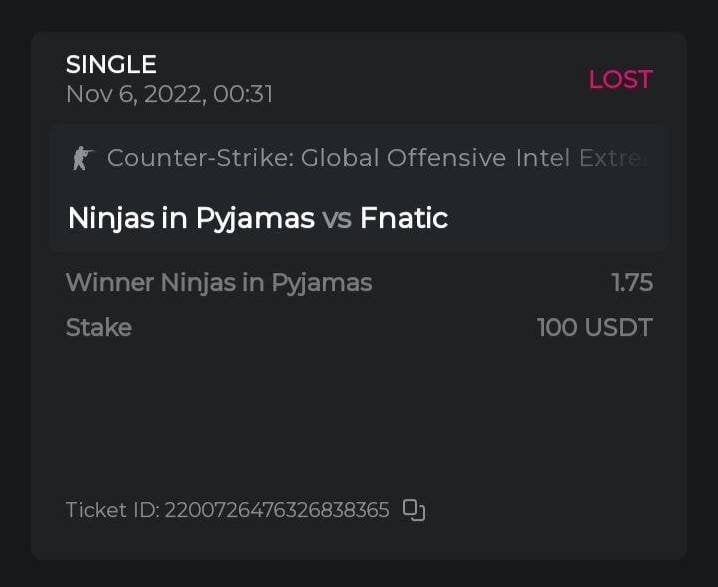This screenshot has width=718, height=587.
Task: Select the SINGLE bet type heading
Action: [111, 65]
